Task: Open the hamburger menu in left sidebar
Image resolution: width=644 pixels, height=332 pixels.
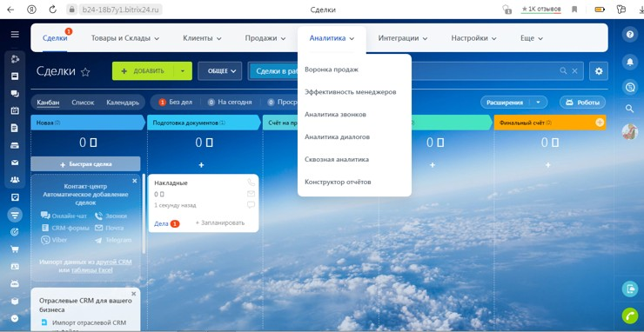Action: [x=15, y=35]
